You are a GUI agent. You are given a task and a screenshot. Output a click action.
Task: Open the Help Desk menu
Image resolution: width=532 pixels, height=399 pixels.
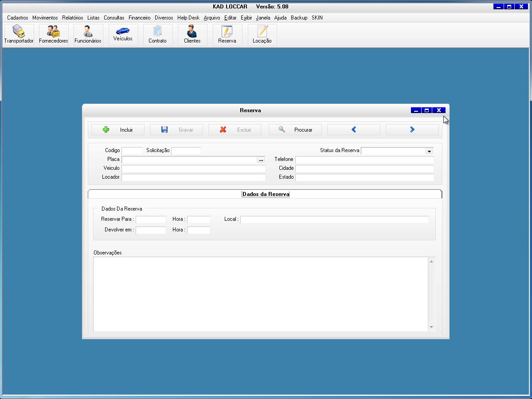click(188, 18)
